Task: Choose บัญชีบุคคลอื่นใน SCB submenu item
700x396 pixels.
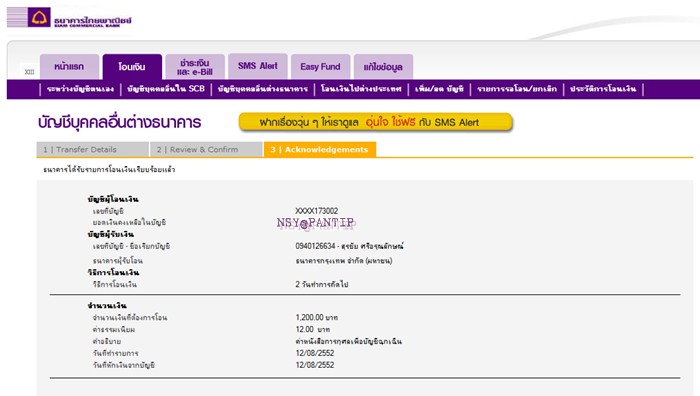Action: coord(166,89)
